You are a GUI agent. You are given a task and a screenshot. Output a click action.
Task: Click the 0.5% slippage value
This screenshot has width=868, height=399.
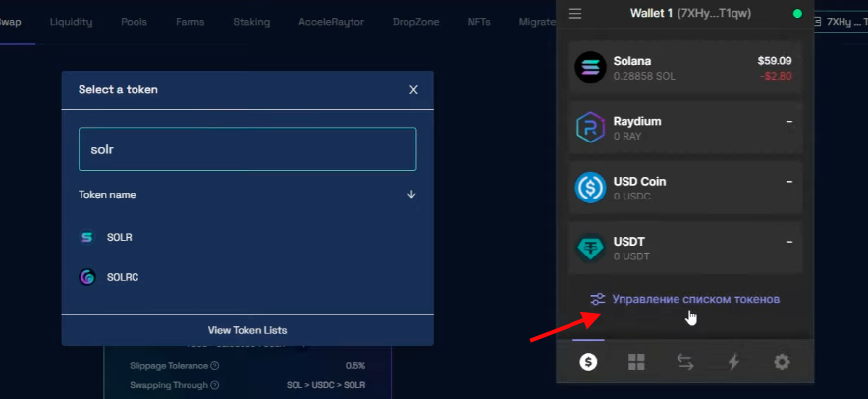[x=354, y=366]
